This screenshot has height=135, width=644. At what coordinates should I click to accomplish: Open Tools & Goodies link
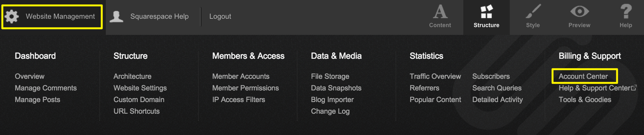pyautogui.click(x=585, y=99)
